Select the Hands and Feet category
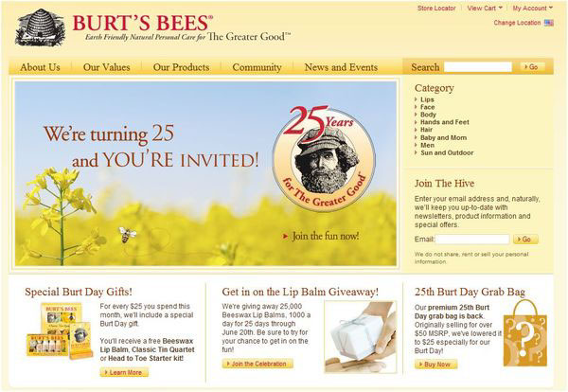The height and width of the screenshot is (392, 568). 445,122
